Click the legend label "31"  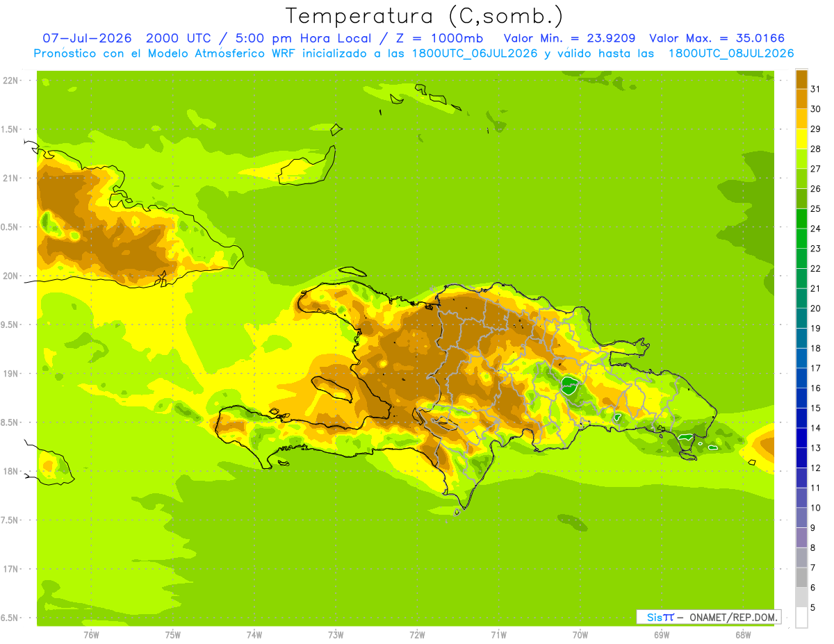(x=815, y=89)
